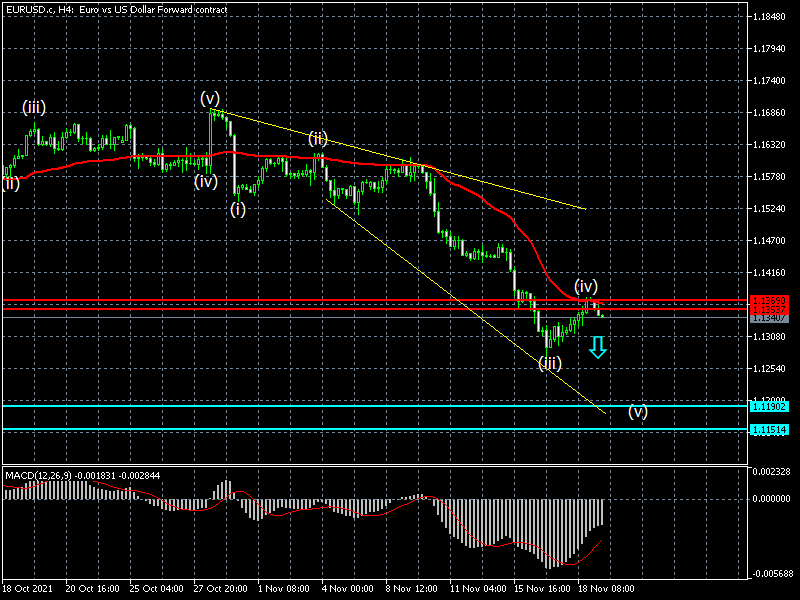The image size is (800, 600).
Task: Select the (iv) label before the October peak
Action: coord(206,181)
